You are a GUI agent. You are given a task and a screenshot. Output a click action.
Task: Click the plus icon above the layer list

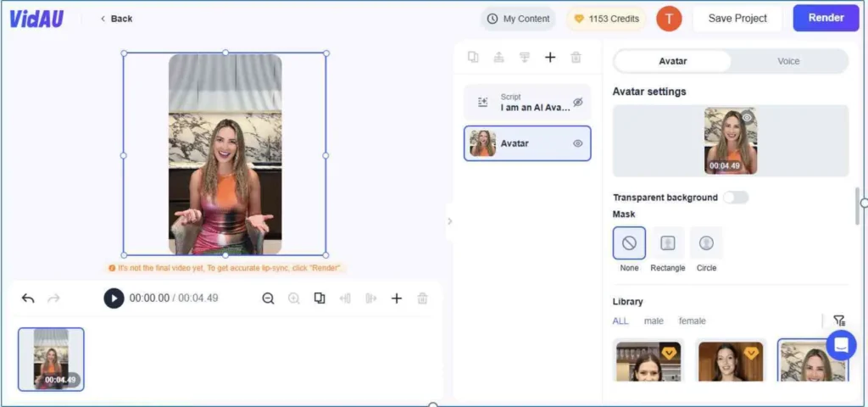[x=550, y=58]
